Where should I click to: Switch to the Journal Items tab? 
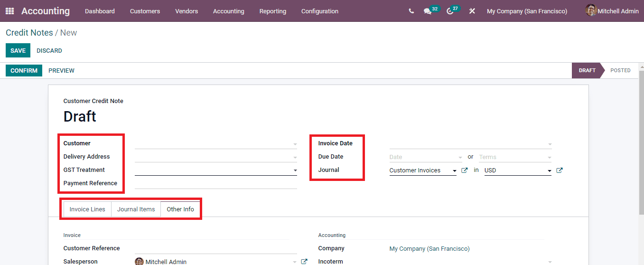point(136,209)
